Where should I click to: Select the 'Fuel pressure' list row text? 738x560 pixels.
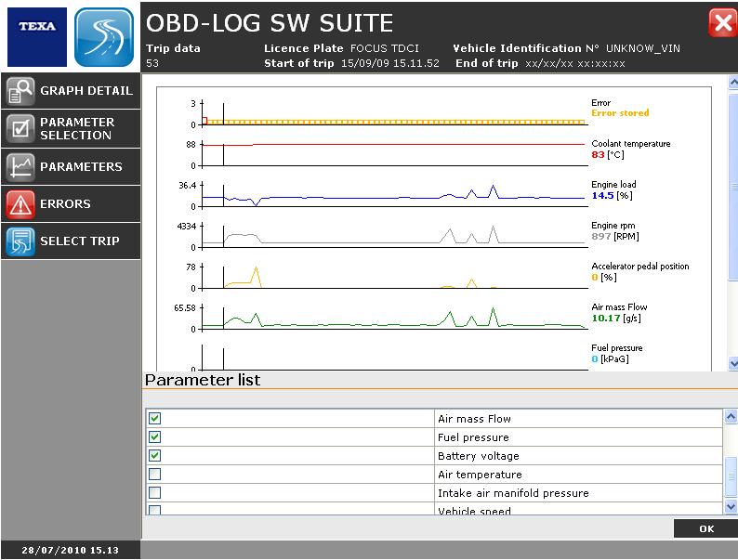[x=473, y=437]
